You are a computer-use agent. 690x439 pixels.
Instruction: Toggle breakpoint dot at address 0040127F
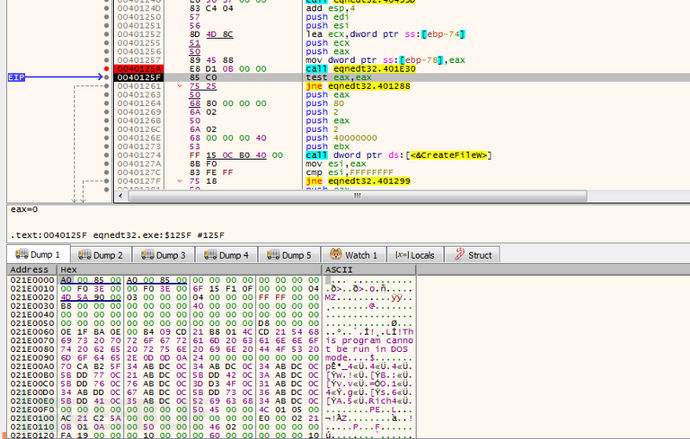coord(106,181)
